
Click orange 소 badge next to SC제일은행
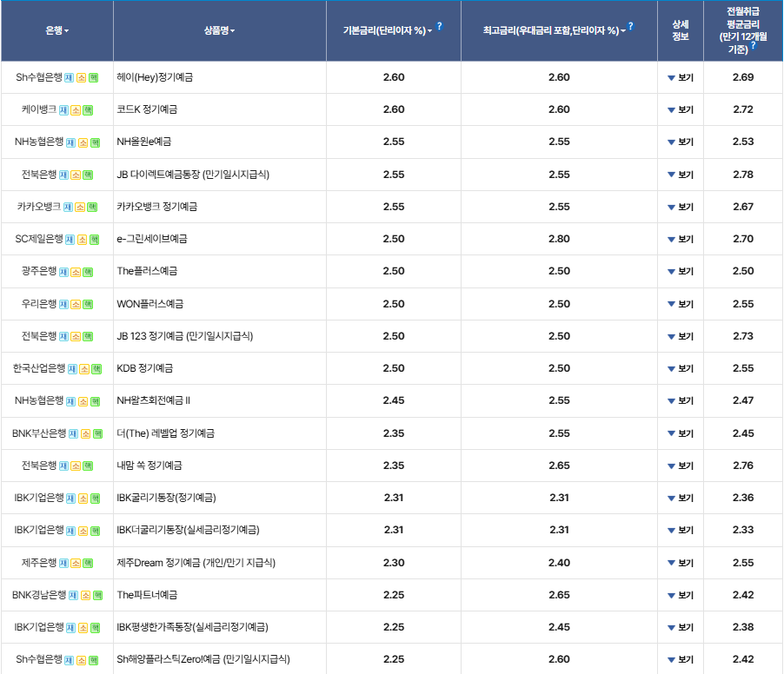[82, 240]
